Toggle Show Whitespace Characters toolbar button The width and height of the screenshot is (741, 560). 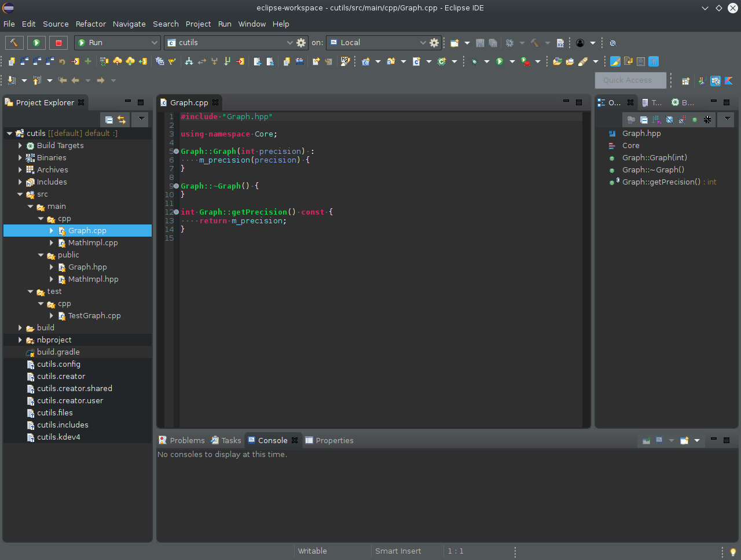coord(654,61)
